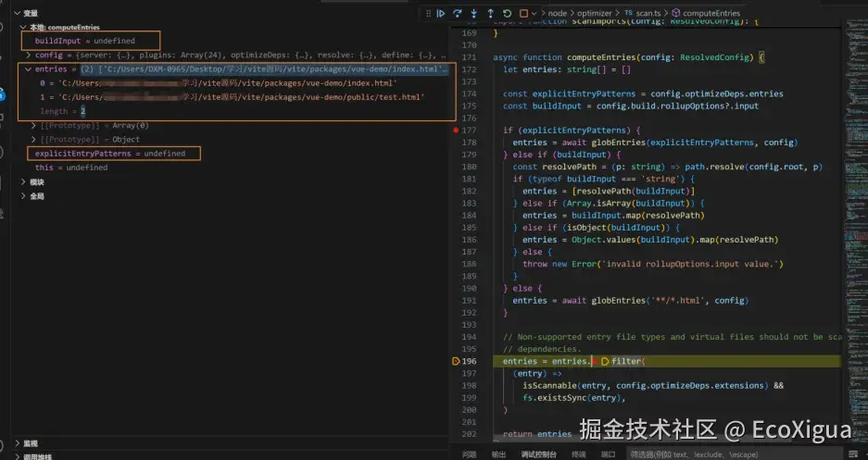This screenshot has height=460, width=868.
Task: Select the length = 2 property
Action: pyautogui.click(x=63, y=111)
